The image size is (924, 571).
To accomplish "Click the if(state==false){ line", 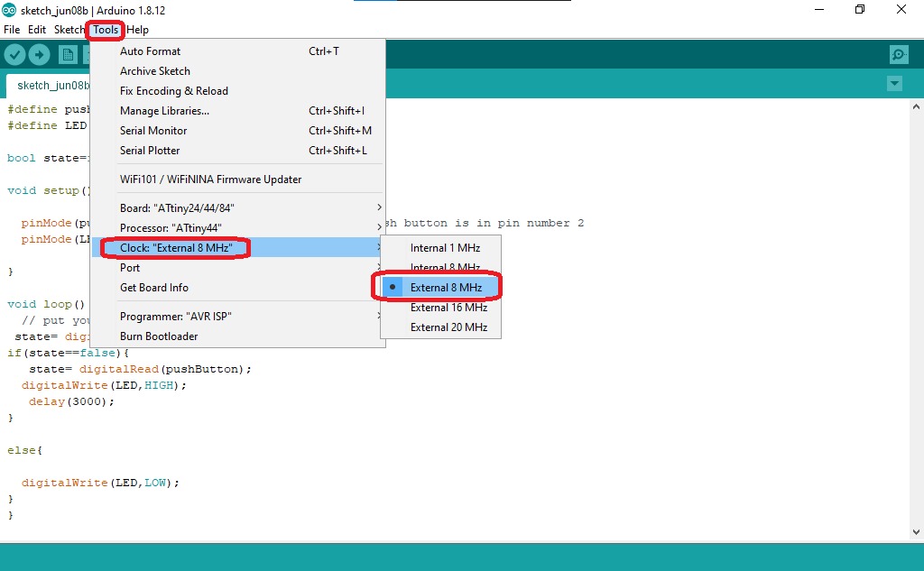I will click(x=68, y=353).
